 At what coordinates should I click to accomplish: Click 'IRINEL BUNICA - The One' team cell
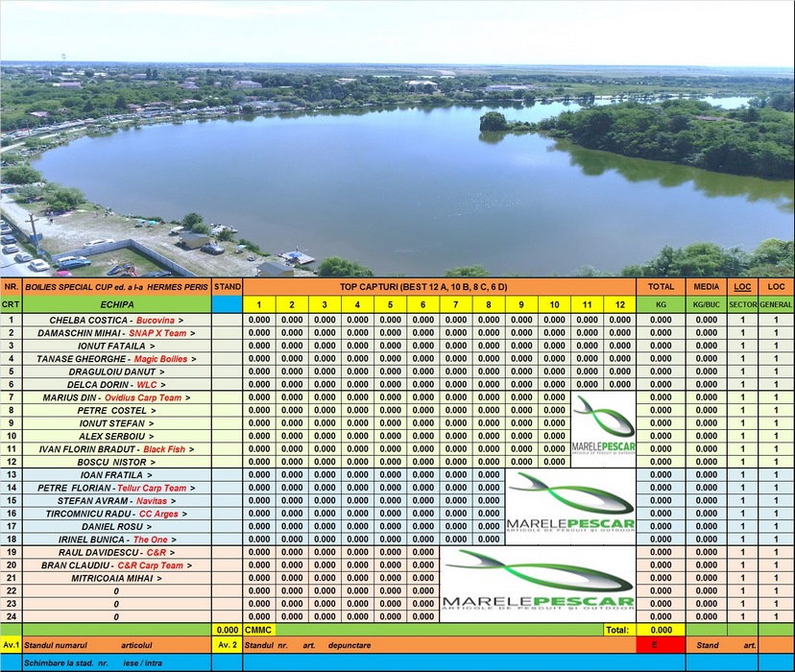pyautogui.click(x=116, y=540)
